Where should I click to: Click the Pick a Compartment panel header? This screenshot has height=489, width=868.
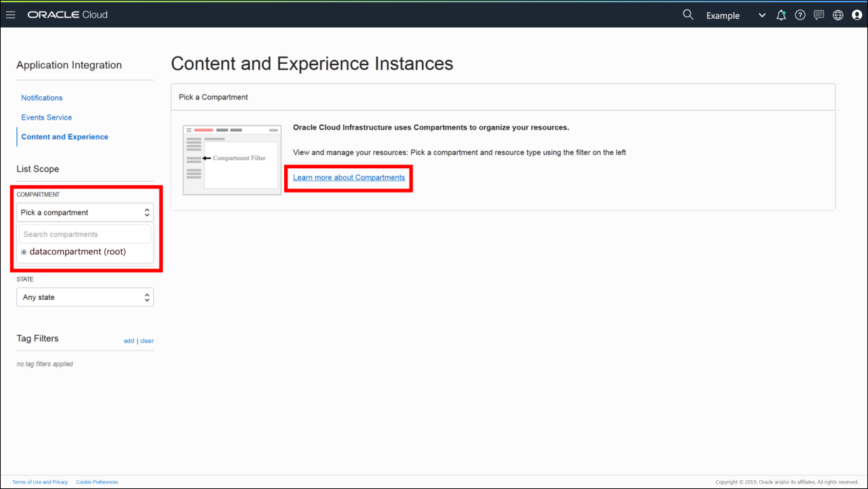[x=503, y=97]
